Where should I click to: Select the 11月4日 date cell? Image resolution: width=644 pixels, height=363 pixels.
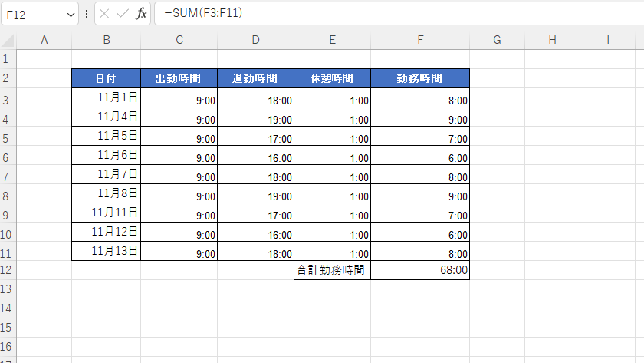point(107,117)
